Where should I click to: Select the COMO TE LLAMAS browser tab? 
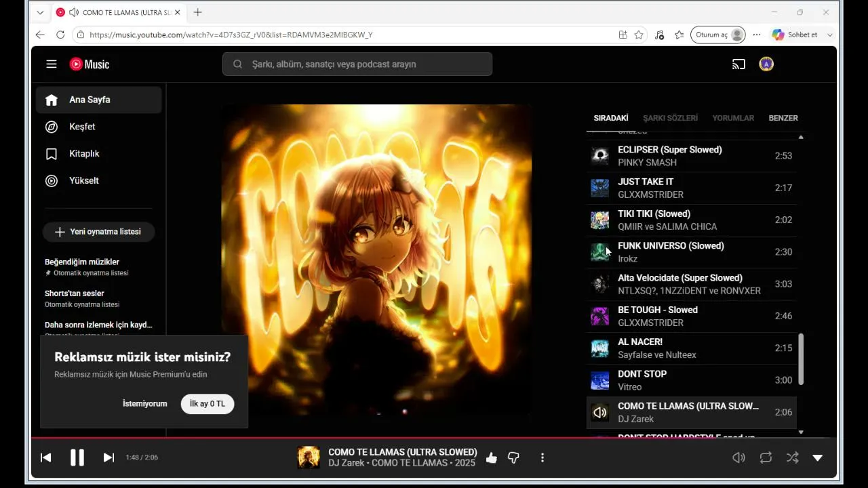pyautogui.click(x=118, y=12)
